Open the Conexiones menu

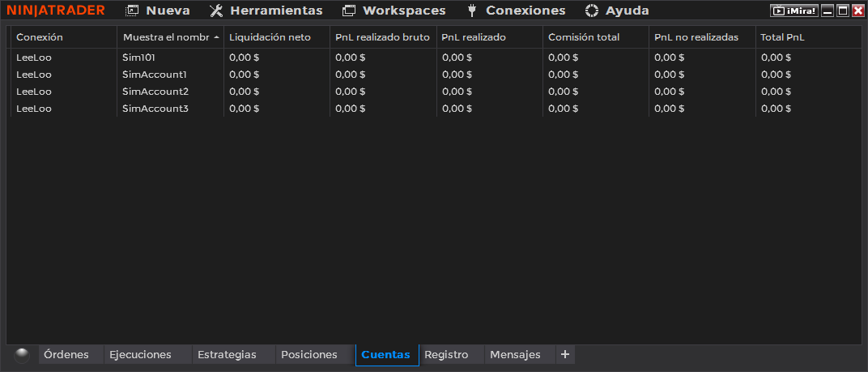pos(516,11)
